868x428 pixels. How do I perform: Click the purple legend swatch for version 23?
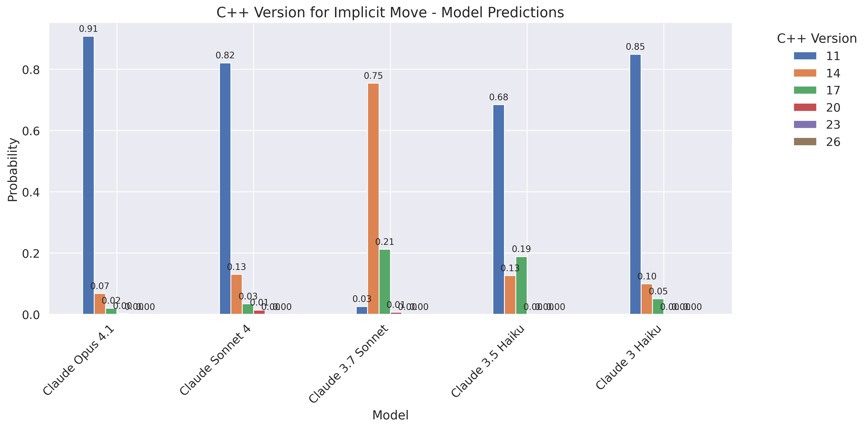[x=805, y=125]
